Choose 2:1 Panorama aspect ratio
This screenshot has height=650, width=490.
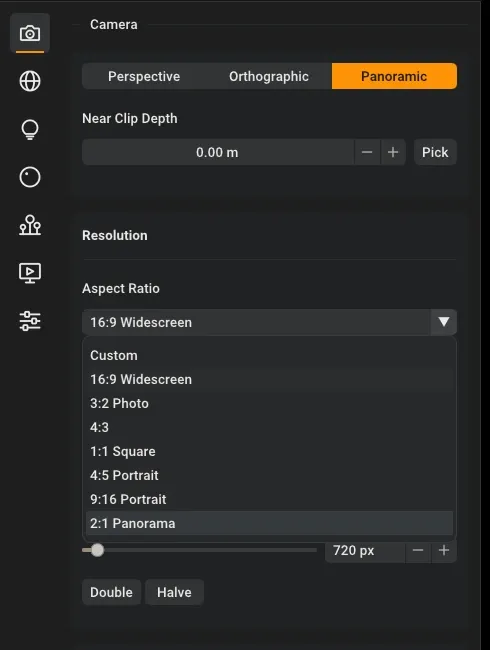[269, 523]
